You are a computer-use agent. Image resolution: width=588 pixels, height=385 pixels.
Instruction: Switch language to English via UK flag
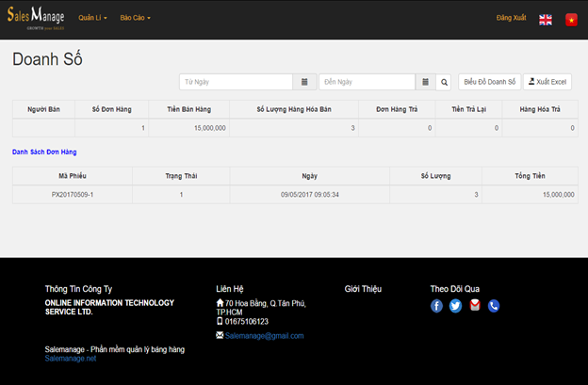click(x=546, y=19)
